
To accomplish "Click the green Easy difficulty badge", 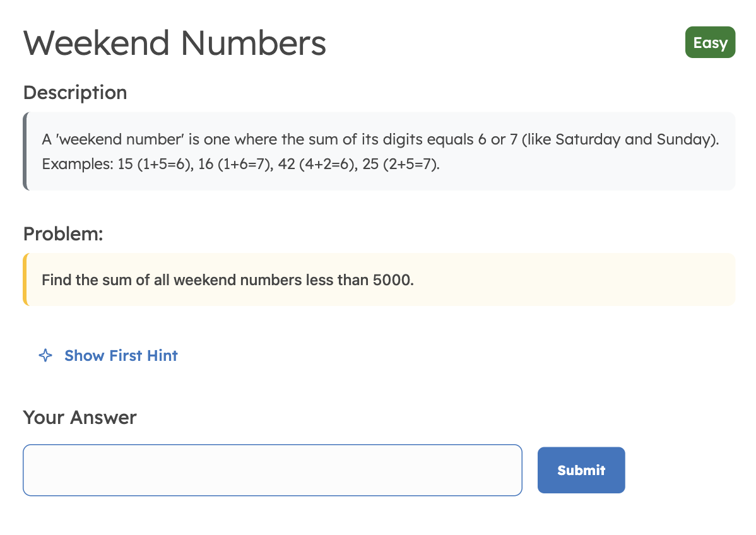I will pos(710,43).
